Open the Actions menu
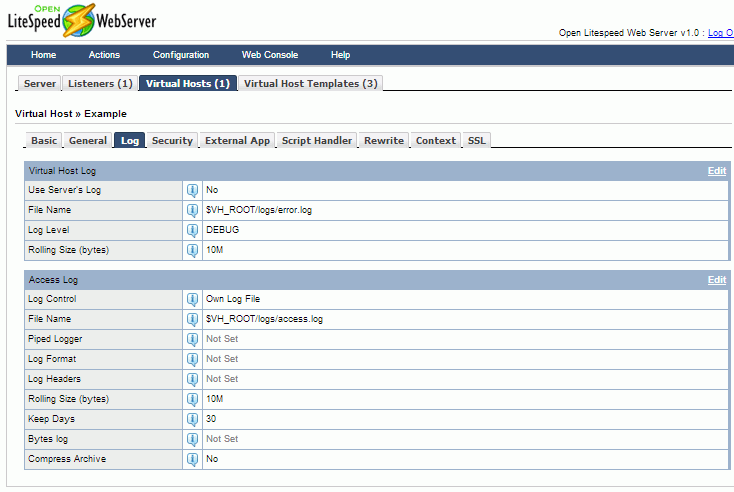734x492 pixels. click(x=104, y=55)
